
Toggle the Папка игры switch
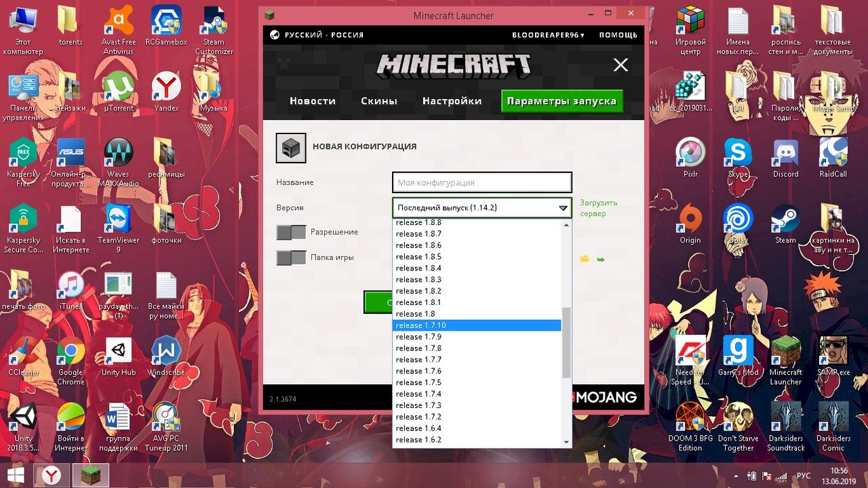pyautogui.click(x=291, y=258)
